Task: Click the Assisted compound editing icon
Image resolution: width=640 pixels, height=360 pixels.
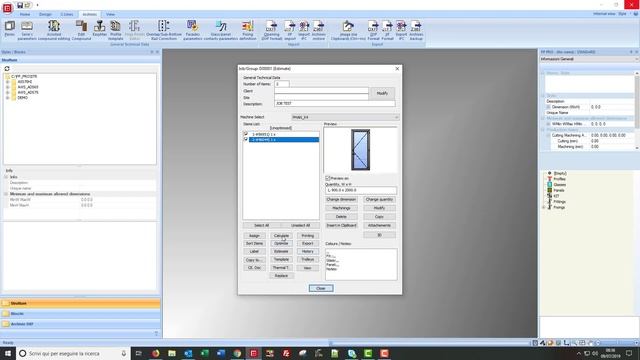Action: pos(54,30)
